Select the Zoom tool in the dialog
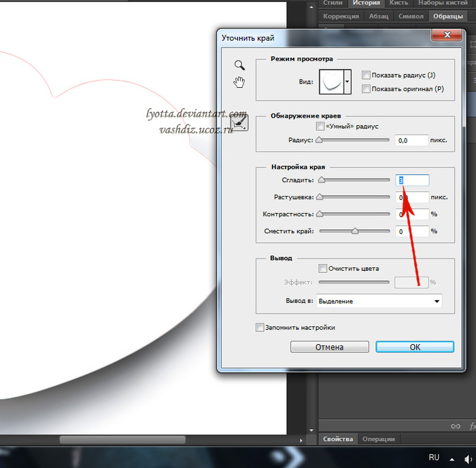The image size is (476, 468). 239,65
